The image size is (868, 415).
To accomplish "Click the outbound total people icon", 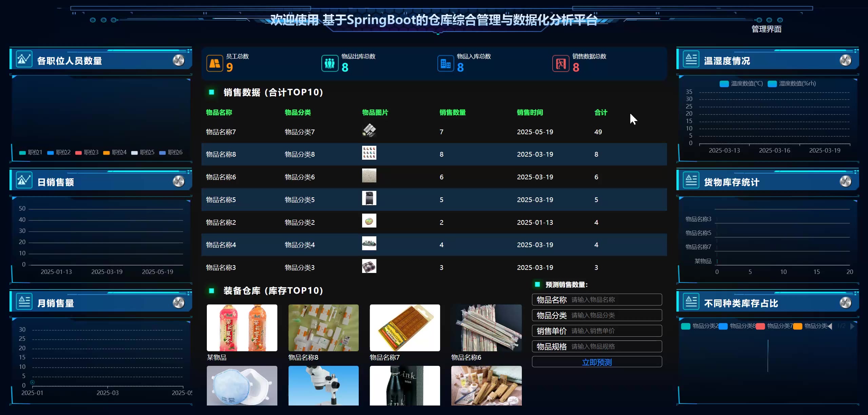I will click(330, 63).
